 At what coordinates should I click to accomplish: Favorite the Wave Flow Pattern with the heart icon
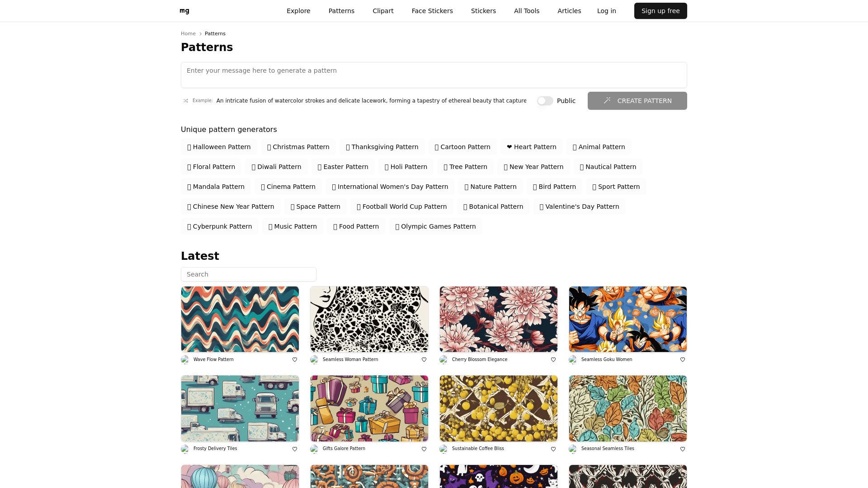tap(294, 360)
